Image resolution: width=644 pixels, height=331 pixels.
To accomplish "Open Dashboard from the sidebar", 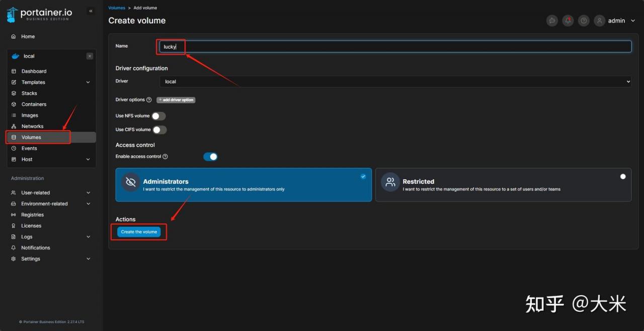I will tap(34, 72).
